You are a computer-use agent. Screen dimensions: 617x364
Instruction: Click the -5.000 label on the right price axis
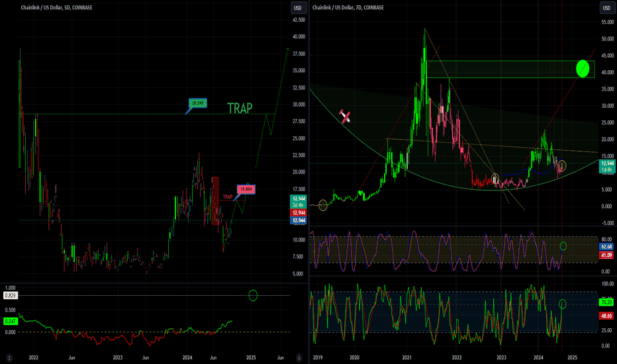(x=608, y=223)
